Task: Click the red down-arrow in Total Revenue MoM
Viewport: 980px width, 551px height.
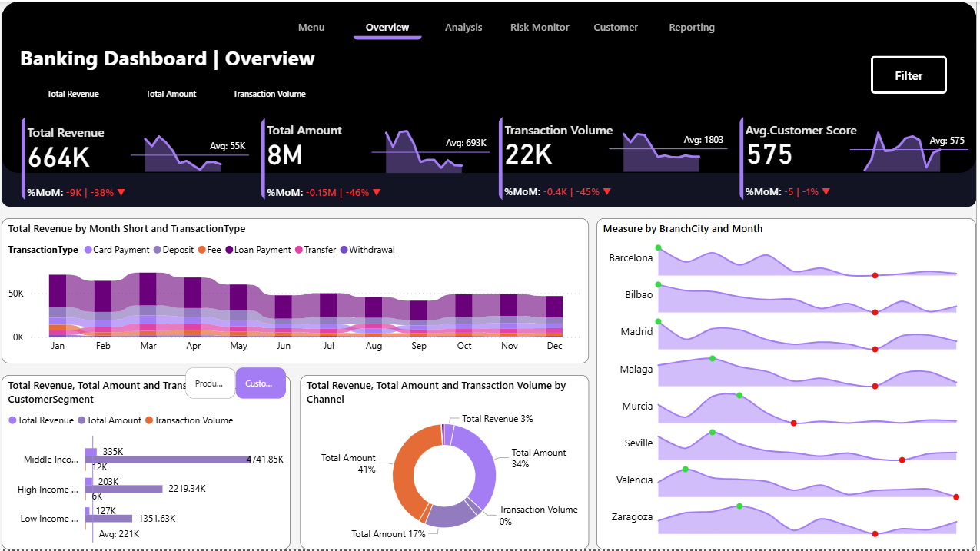Action: (121, 193)
